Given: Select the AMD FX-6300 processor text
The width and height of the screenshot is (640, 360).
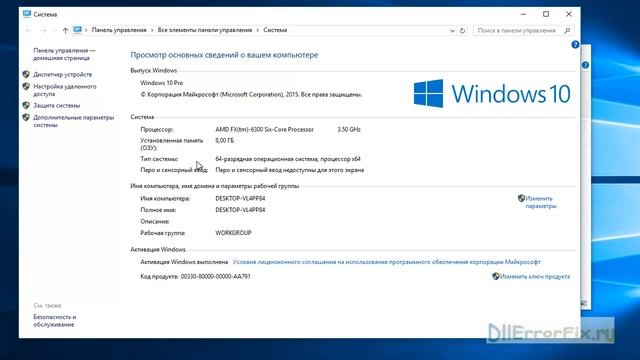Looking at the screenshot, I should click(x=264, y=129).
